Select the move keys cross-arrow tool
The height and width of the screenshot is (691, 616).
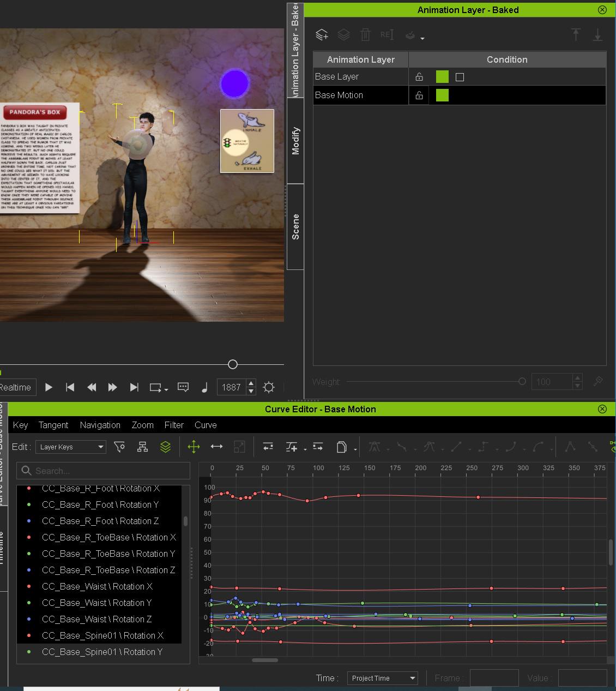[x=194, y=447]
